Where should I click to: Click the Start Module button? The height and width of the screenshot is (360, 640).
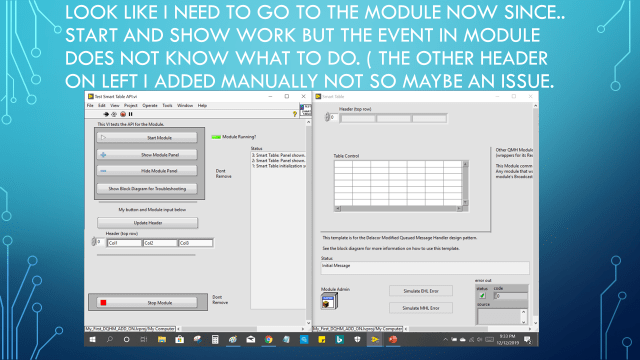tap(147, 138)
